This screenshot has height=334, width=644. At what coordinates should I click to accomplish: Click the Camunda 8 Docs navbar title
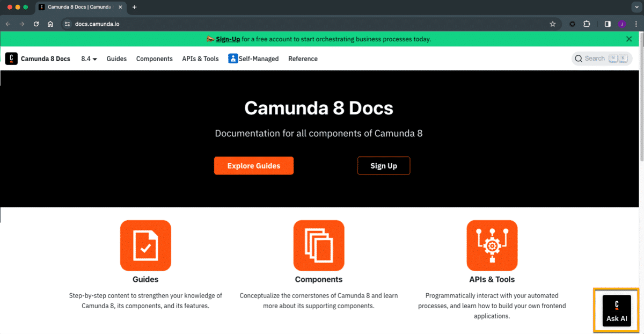click(46, 59)
